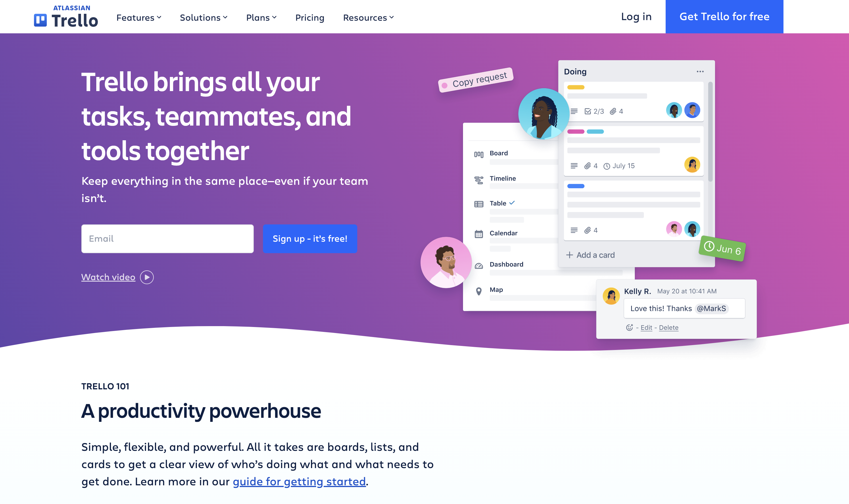Expand the Solutions dropdown menu
This screenshot has width=849, height=504.
[204, 17]
